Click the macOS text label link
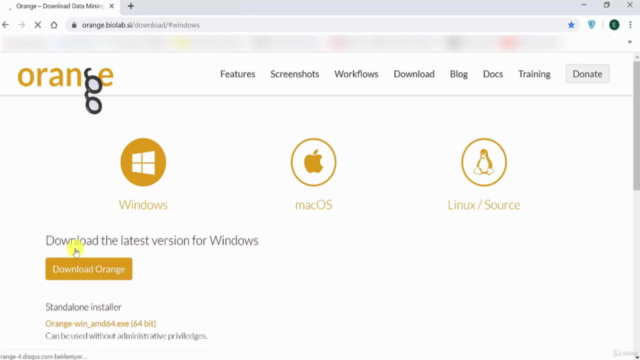The image size is (640, 360). (x=313, y=204)
